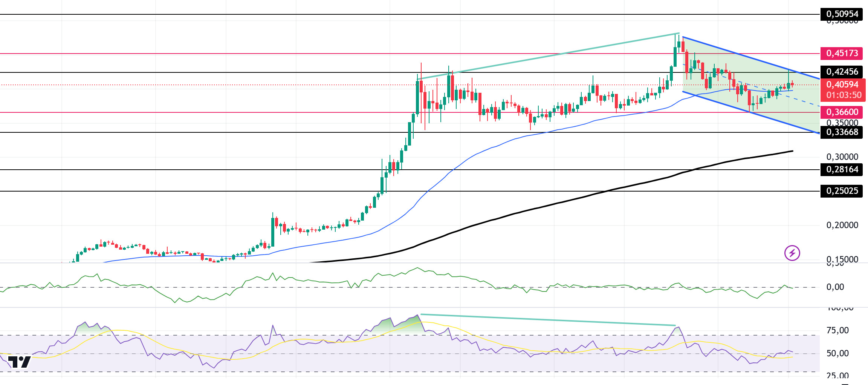Click the current price 0,40594 label

(x=843, y=84)
